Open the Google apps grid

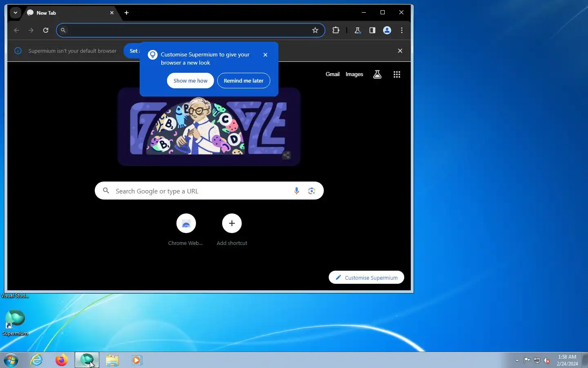click(397, 74)
